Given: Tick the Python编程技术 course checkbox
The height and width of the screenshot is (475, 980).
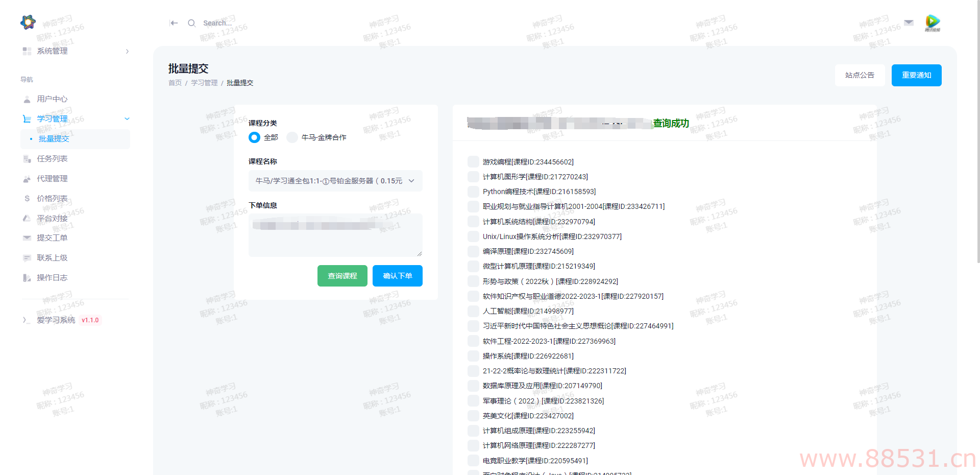Looking at the screenshot, I should (473, 192).
